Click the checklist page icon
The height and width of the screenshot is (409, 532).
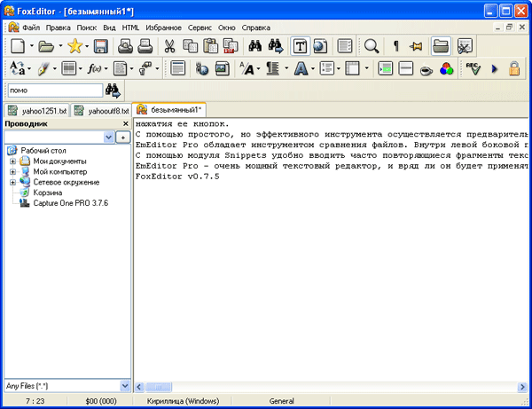(x=345, y=46)
